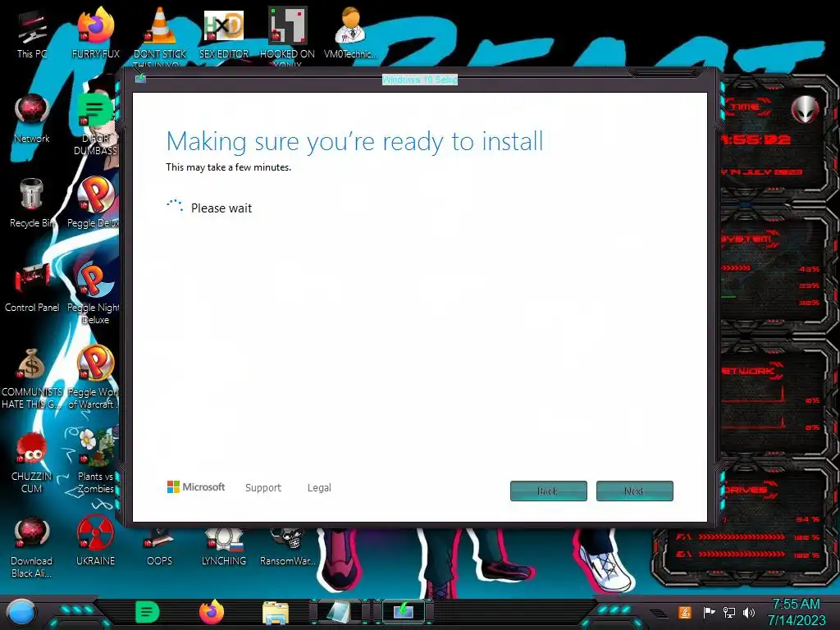Select the Windows 10 Setup taskbar button
Viewport: 840px width, 630px height.
404,612
